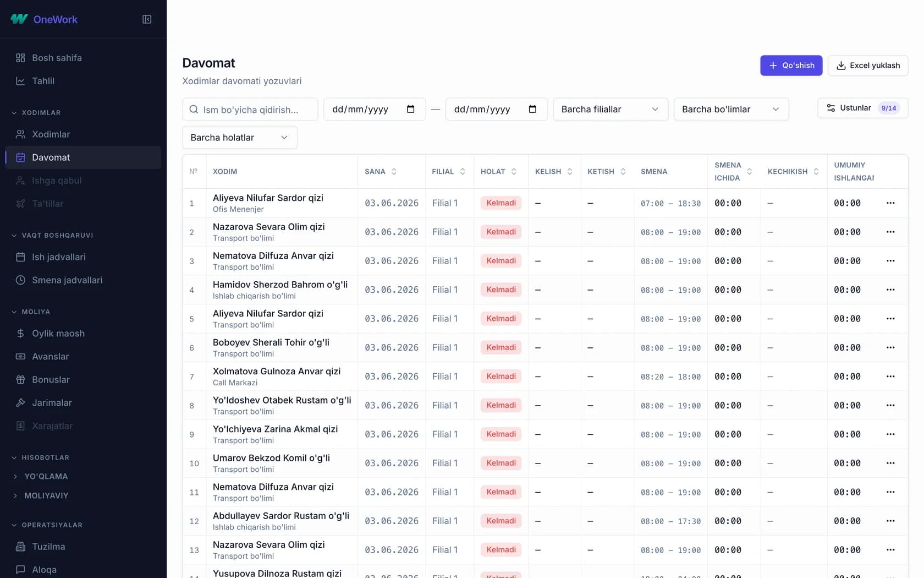Click the end date input field

tap(496, 109)
